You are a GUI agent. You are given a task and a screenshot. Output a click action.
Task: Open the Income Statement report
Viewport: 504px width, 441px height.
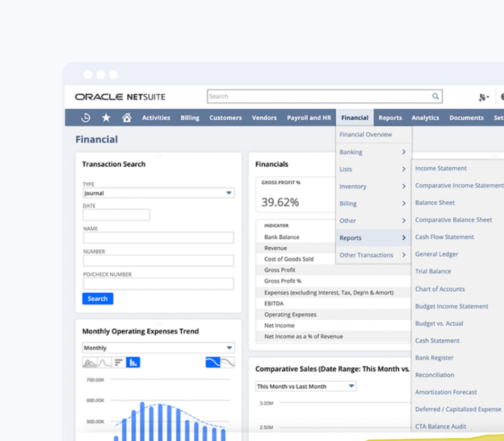pos(441,169)
